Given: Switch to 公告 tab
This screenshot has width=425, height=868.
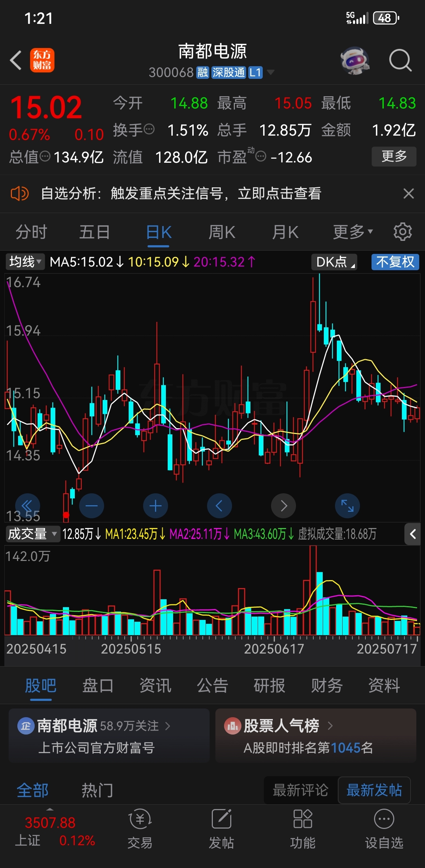Looking at the screenshot, I should (212, 685).
